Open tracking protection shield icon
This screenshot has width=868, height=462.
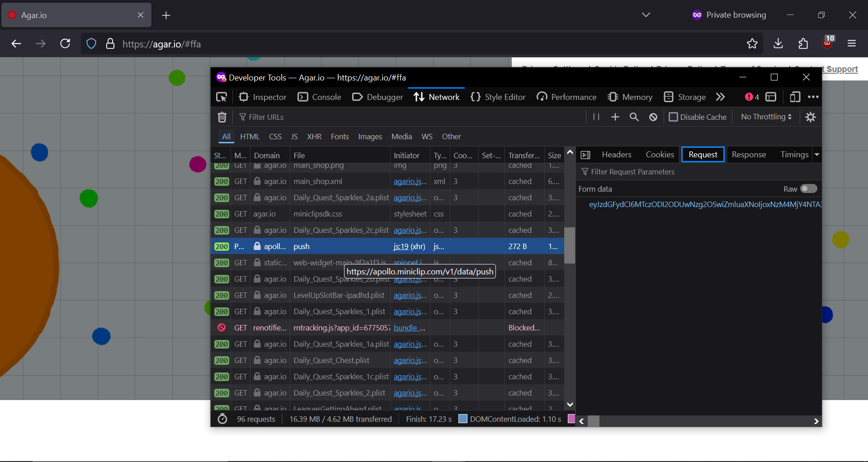tap(91, 44)
